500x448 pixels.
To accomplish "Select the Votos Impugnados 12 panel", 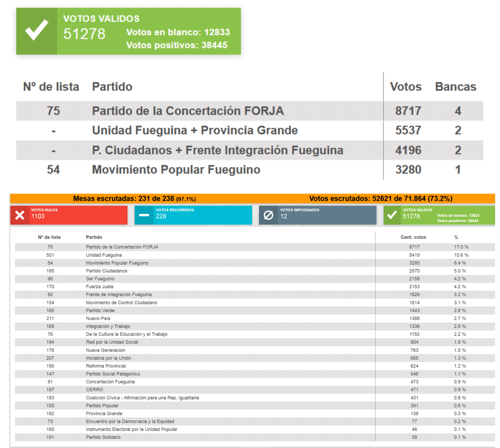I will coord(317,215).
